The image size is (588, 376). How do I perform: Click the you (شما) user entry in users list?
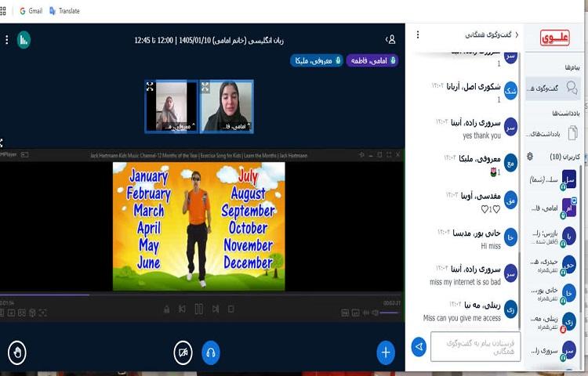[553, 180]
